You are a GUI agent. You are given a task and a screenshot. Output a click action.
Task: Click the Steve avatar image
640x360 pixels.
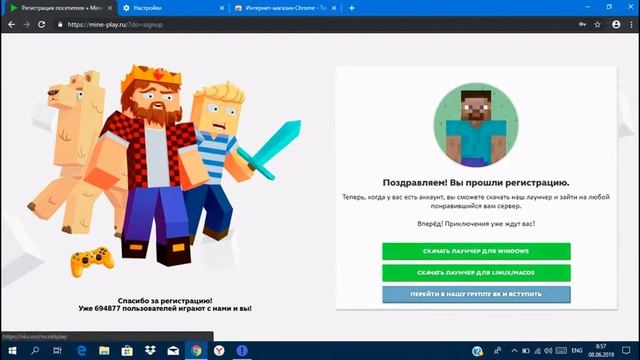coord(476,125)
